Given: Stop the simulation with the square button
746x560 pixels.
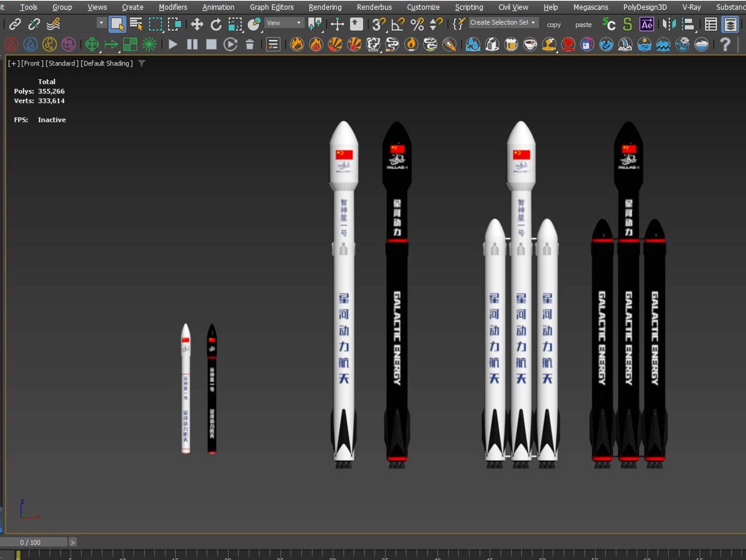Looking at the screenshot, I should pos(211,45).
